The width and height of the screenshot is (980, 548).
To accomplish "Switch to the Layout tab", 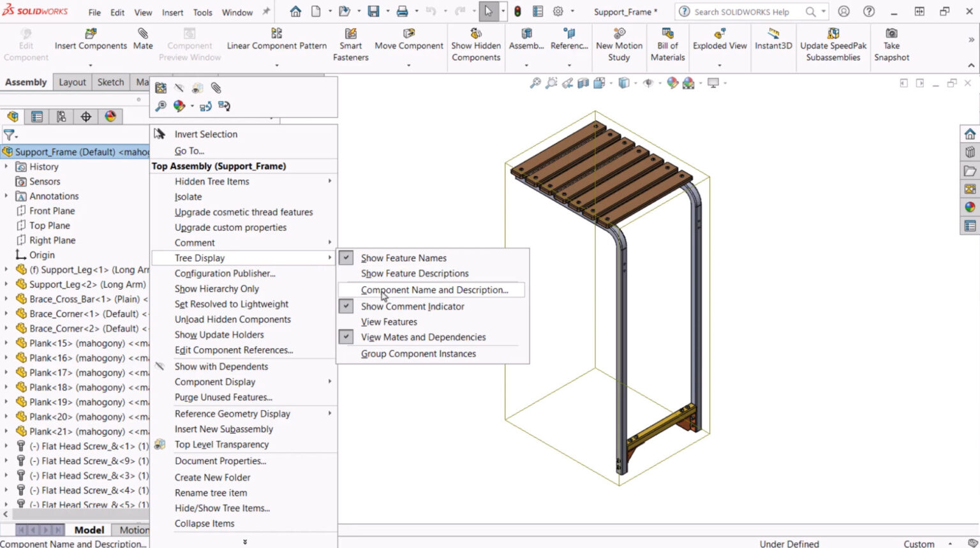I will (72, 82).
